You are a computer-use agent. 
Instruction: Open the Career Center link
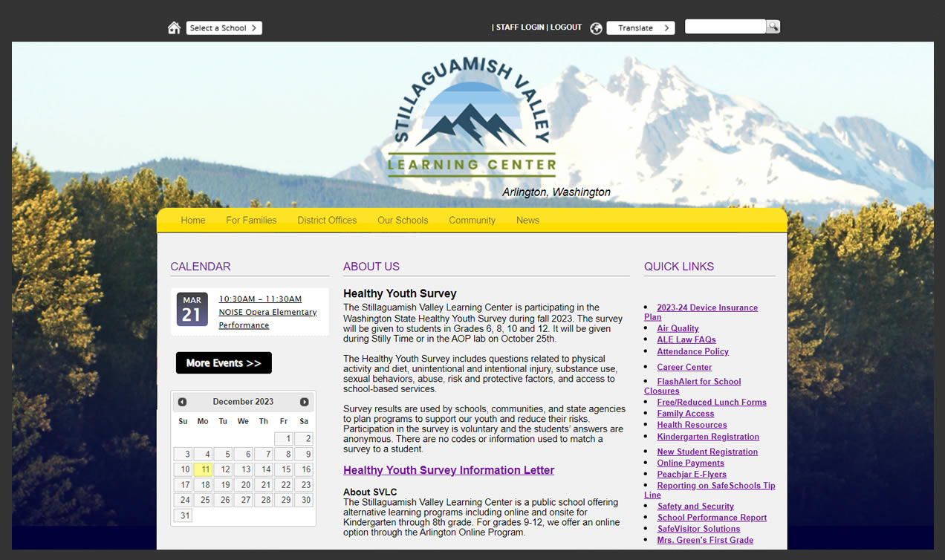pyautogui.click(x=684, y=367)
